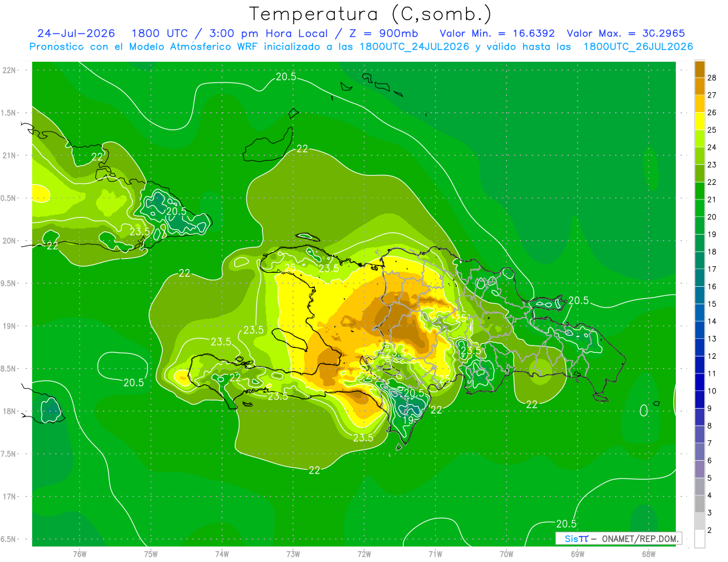Click the "70W" longitude axis label

pyautogui.click(x=507, y=554)
